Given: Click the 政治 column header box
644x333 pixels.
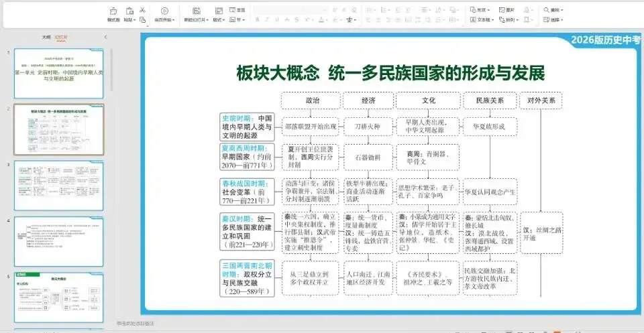Looking at the screenshot, I should [311, 101].
